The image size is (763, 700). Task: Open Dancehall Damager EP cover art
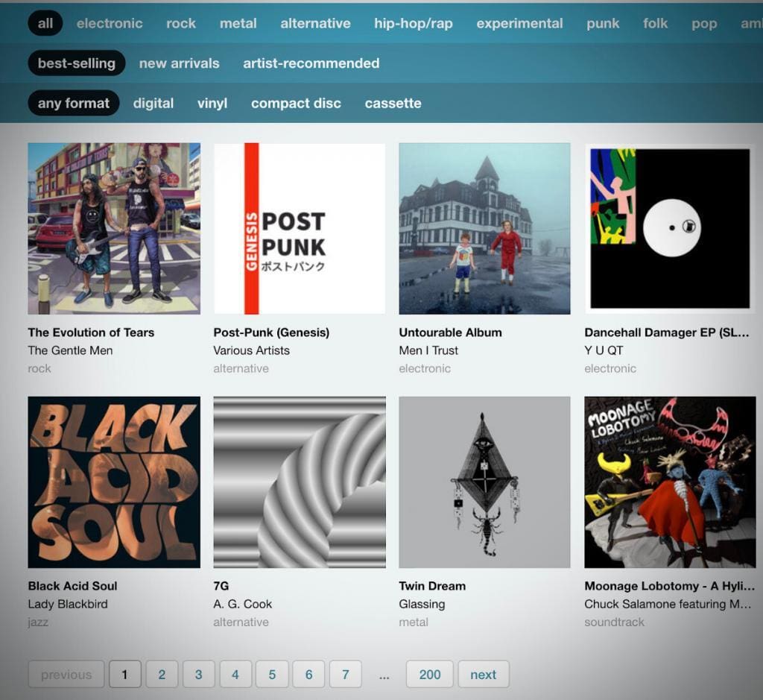(670, 228)
